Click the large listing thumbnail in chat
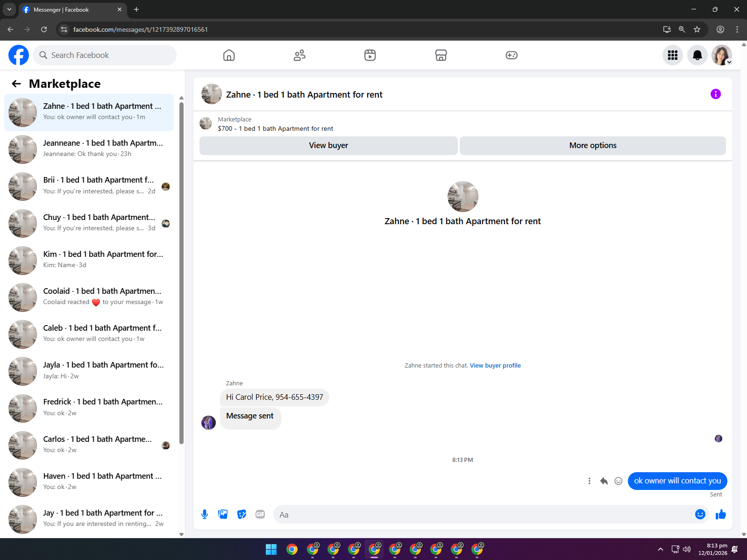This screenshot has height=560, width=747. point(462,197)
